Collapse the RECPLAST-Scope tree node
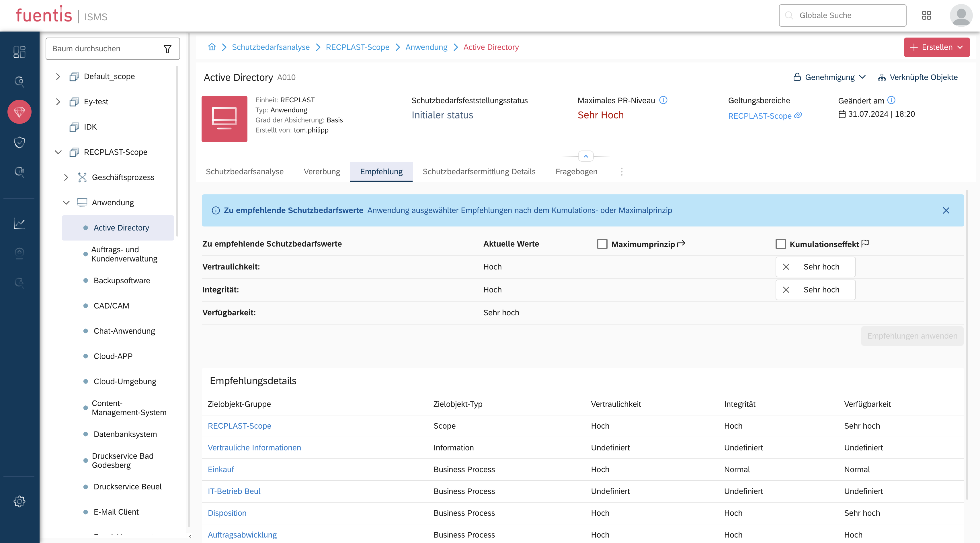This screenshot has width=980, height=543. point(58,152)
